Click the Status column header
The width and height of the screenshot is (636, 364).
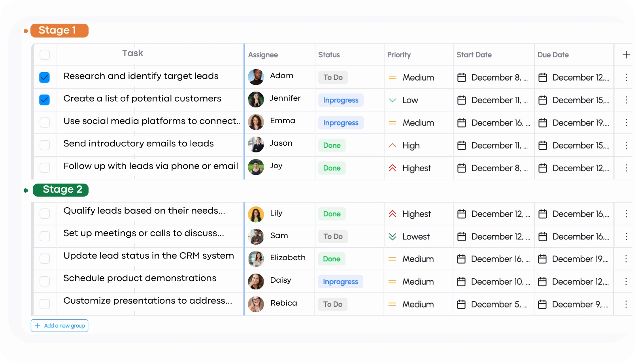point(329,55)
